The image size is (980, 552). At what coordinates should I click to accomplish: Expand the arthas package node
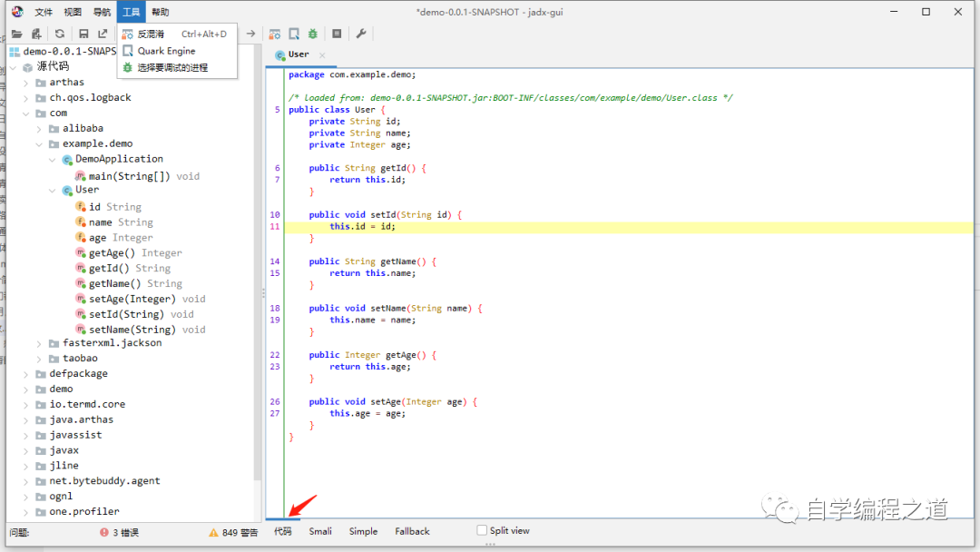pos(25,83)
